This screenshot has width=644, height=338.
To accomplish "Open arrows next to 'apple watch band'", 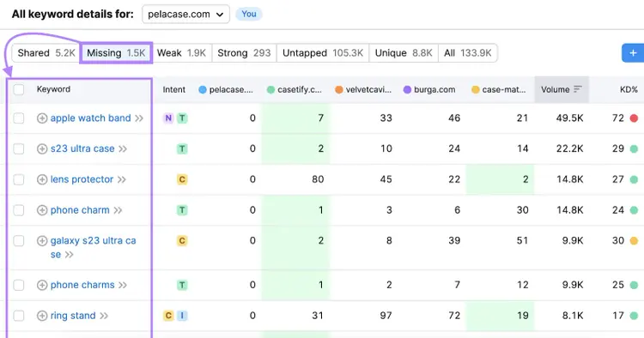I will 139,118.
